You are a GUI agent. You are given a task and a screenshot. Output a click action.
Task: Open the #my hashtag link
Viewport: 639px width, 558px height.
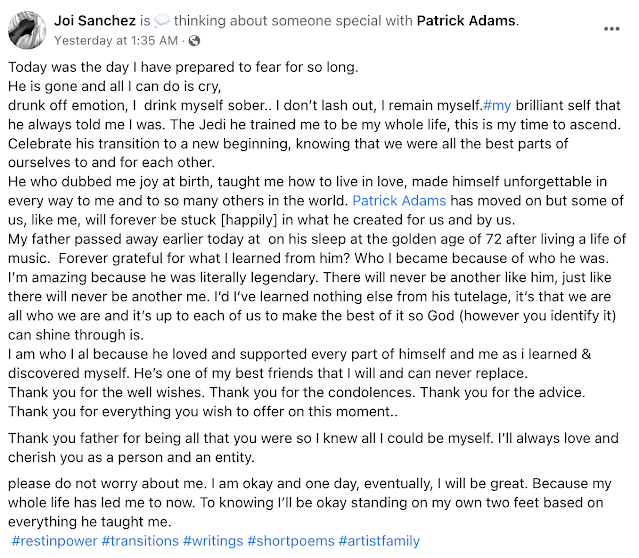pos(497,105)
